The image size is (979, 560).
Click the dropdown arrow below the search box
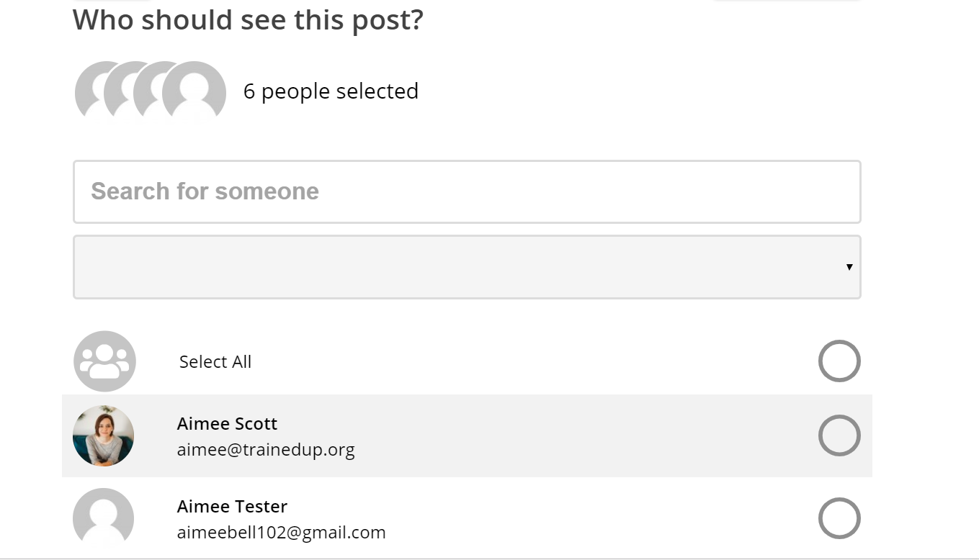click(x=849, y=267)
